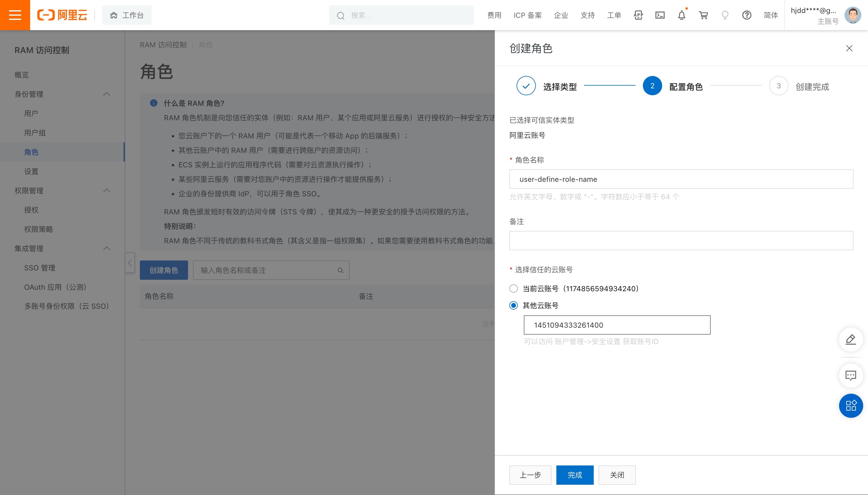Open the 企业 menu

[561, 15]
